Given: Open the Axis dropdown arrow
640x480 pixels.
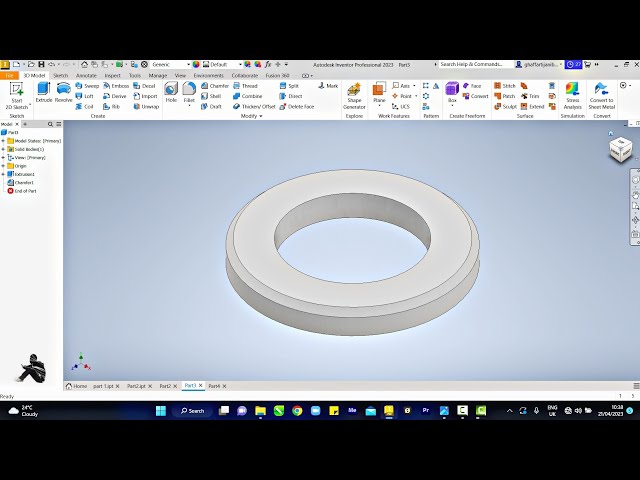Looking at the screenshot, I should tap(415, 86).
